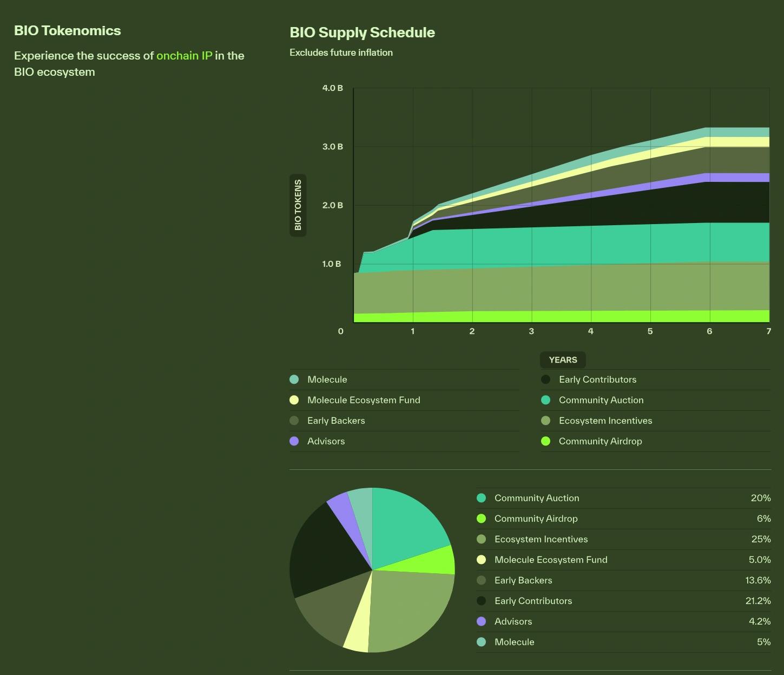Screen dimensions: 784x675
Task: Click the BIO TOKENS axis label
Action: [x=298, y=205]
